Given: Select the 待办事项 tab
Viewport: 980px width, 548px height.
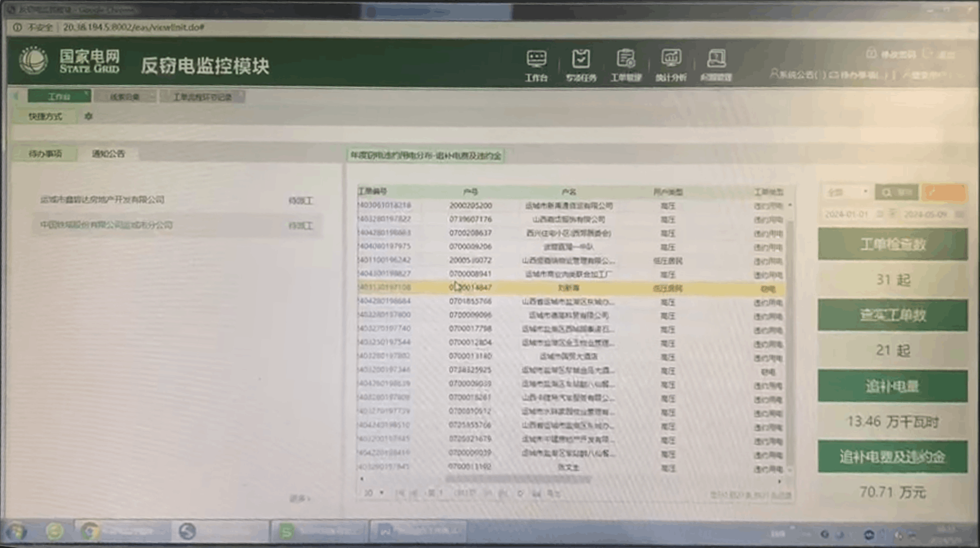Looking at the screenshot, I should click(45, 154).
